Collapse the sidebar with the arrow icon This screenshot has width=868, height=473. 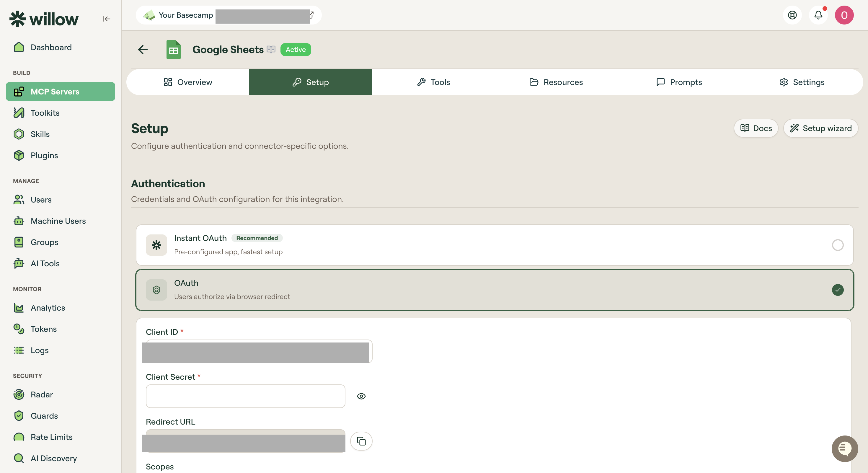107,19
